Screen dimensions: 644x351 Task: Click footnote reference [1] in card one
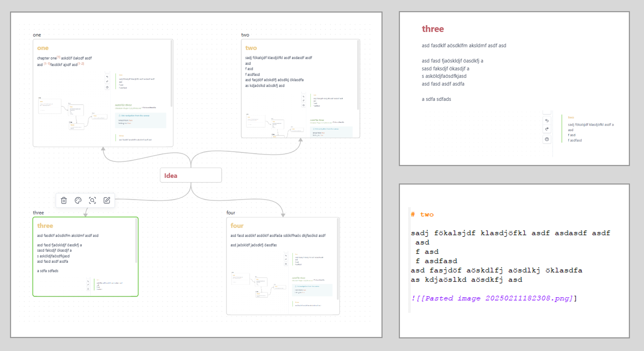[x=59, y=57]
